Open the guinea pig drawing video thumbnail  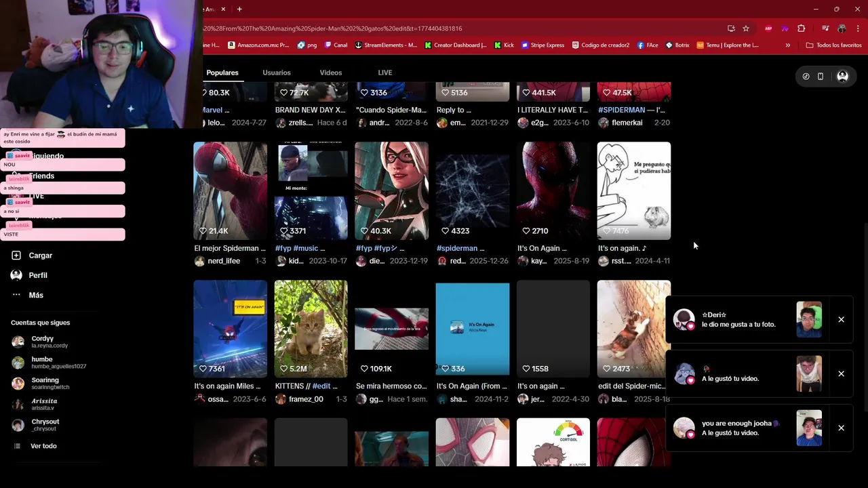pos(634,190)
